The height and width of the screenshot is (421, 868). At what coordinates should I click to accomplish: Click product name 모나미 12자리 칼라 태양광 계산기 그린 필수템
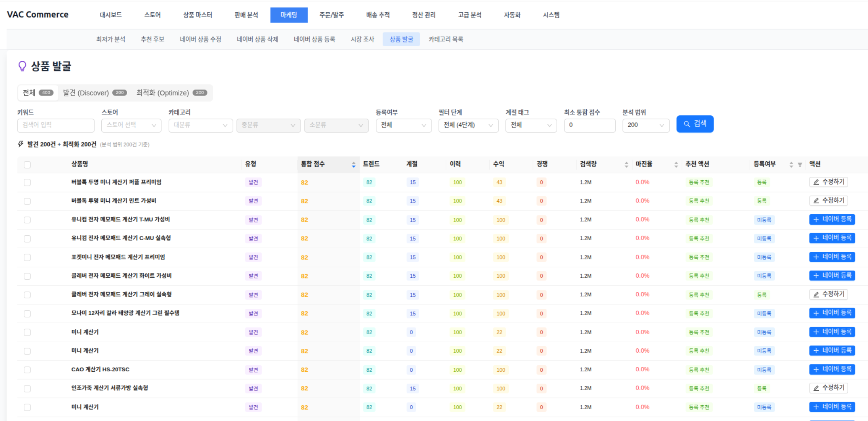(x=125, y=313)
